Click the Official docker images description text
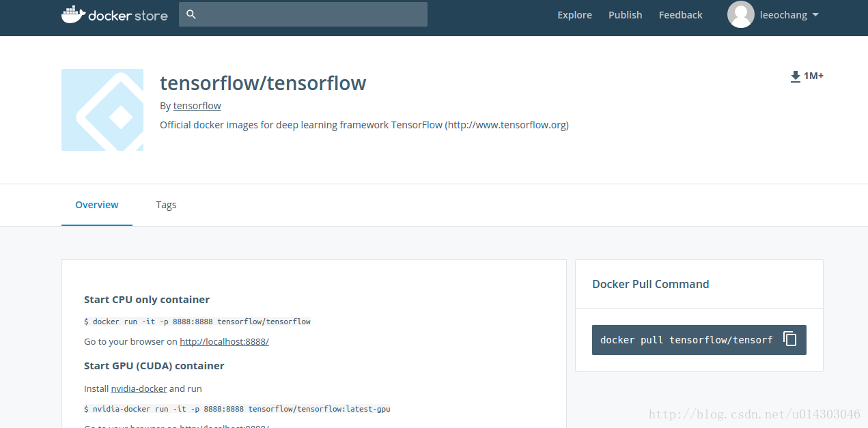Viewport: 868px width, 428px height. pyautogui.click(x=364, y=125)
